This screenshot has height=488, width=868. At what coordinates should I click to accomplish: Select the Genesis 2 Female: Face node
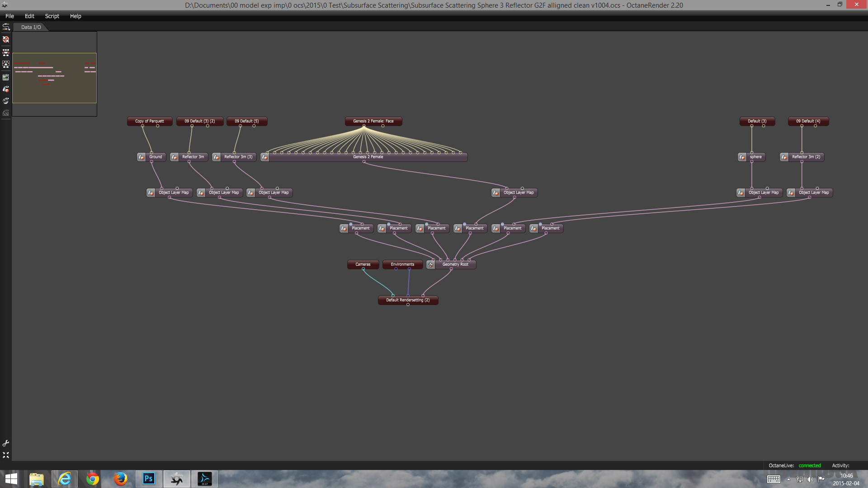tap(373, 121)
